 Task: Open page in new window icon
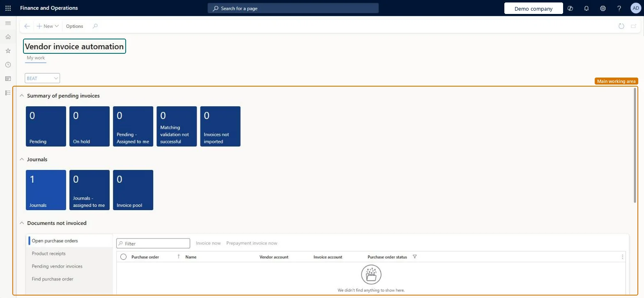pyautogui.click(x=634, y=26)
